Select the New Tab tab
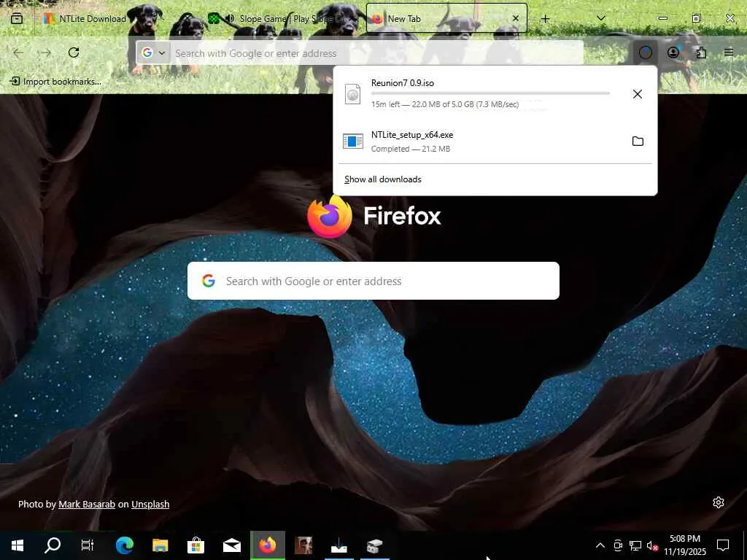Screen dimensions: 747x560 coord(446,18)
